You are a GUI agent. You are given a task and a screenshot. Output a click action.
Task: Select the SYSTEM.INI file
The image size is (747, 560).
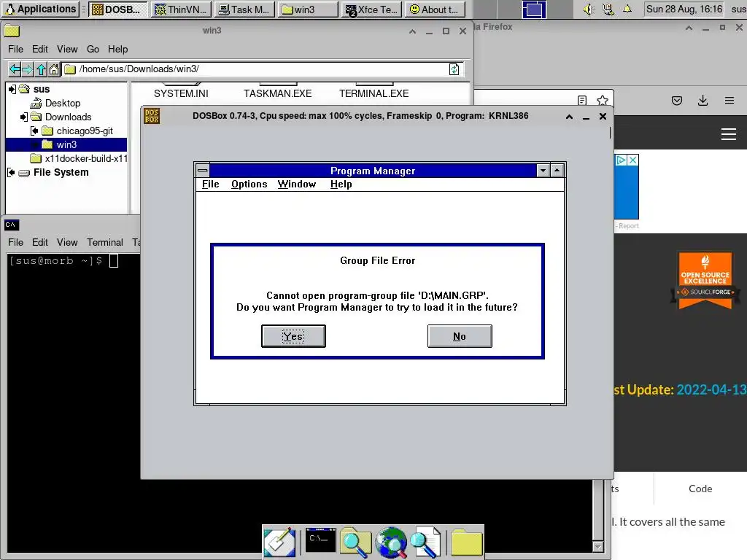click(x=181, y=93)
